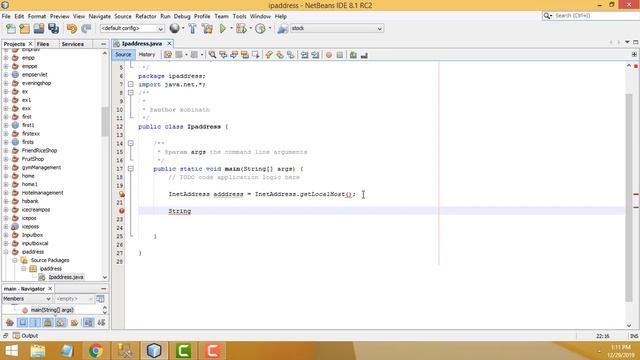Image resolution: width=640 pixels, height=360 pixels.
Task: Open the Members dropdown in Navigator
Action: coord(27,299)
